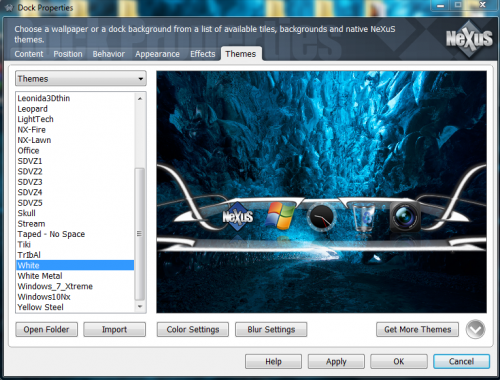Click the clock icon in dock preview

pyautogui.click(x=321, y=217)
